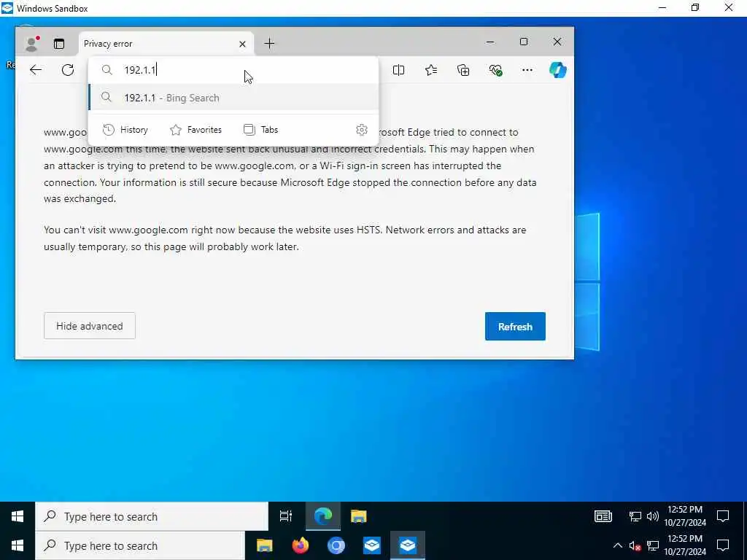Click the upper taskbar search box
The width and height of the screenshot is (747, 560).
[x=152, y=516]
